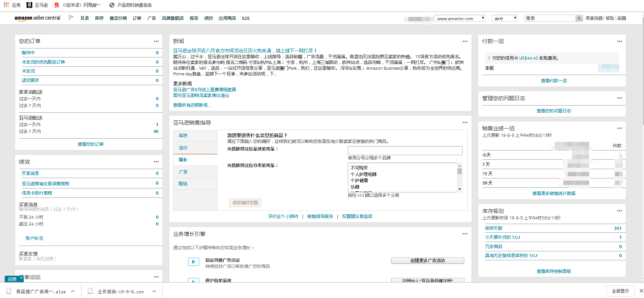The image size is (644, 298).
Task: Click the 搜索 search input field
Action: 550,18
